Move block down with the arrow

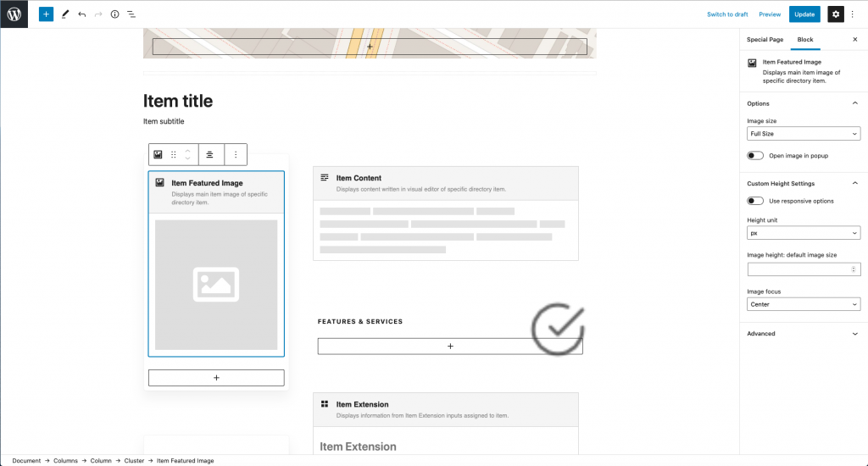187,158
